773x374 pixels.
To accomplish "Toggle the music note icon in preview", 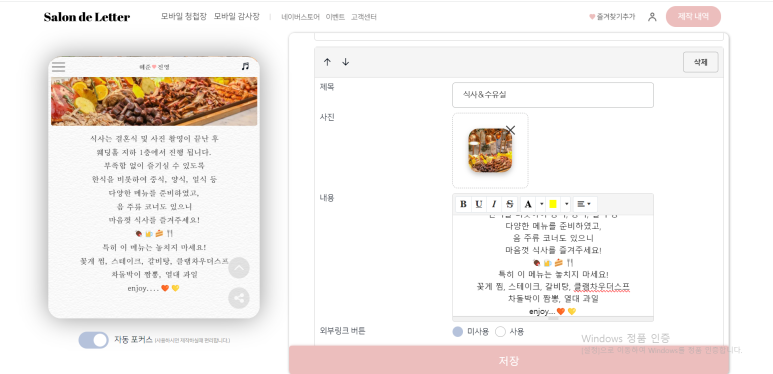I will 246,66.
